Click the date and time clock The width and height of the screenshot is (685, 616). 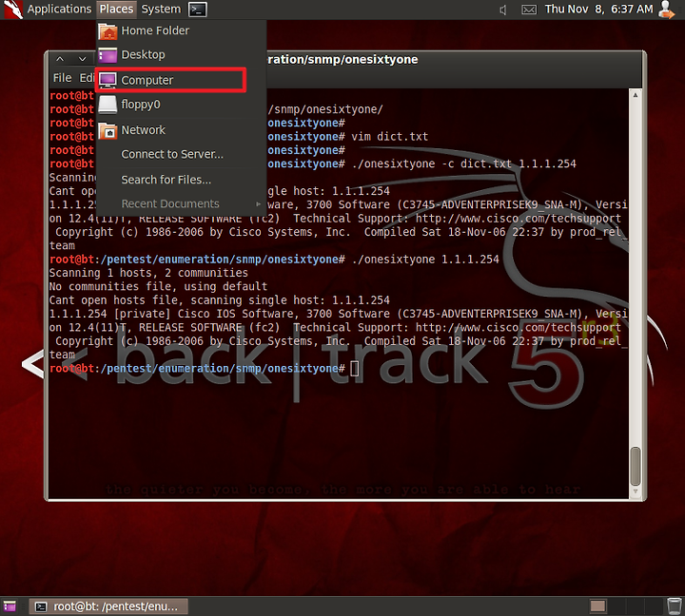tap(598, 9)
